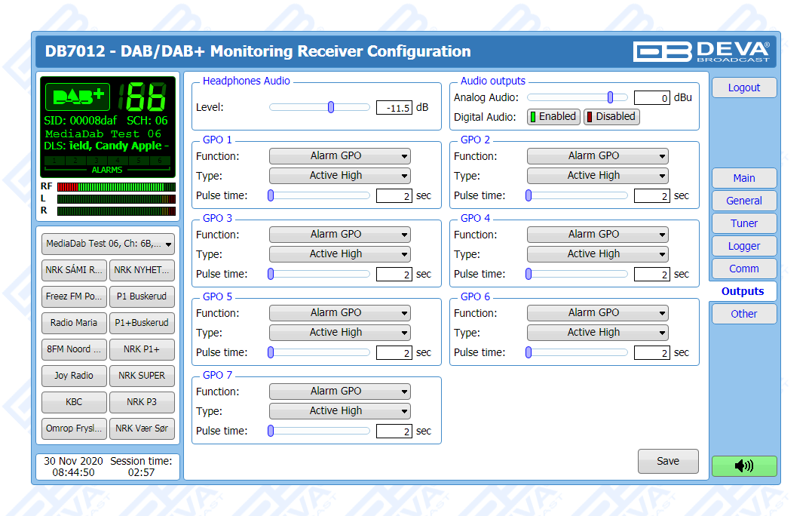Tune to the NRK P3 station
Image resolution: width=812 pixels, height=516 pixels.
click(x=142, y=402)
